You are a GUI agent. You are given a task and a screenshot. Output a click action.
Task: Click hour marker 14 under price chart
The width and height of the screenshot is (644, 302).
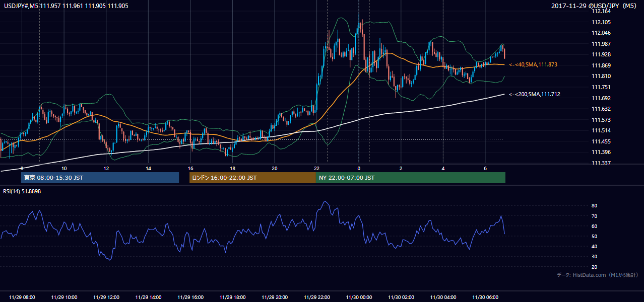pos(149,168)
